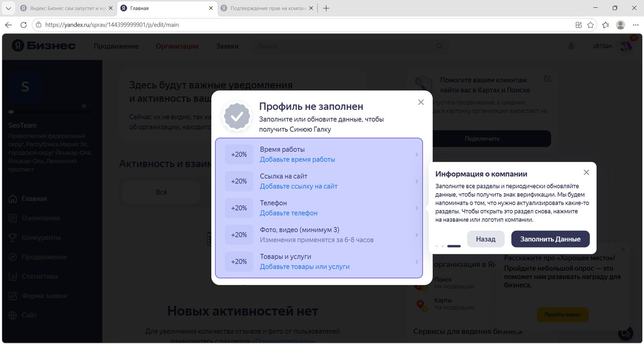Click 'Добавьте телефон' link
Viewport: 644px width, 344px height.
[x=289, y=213]
